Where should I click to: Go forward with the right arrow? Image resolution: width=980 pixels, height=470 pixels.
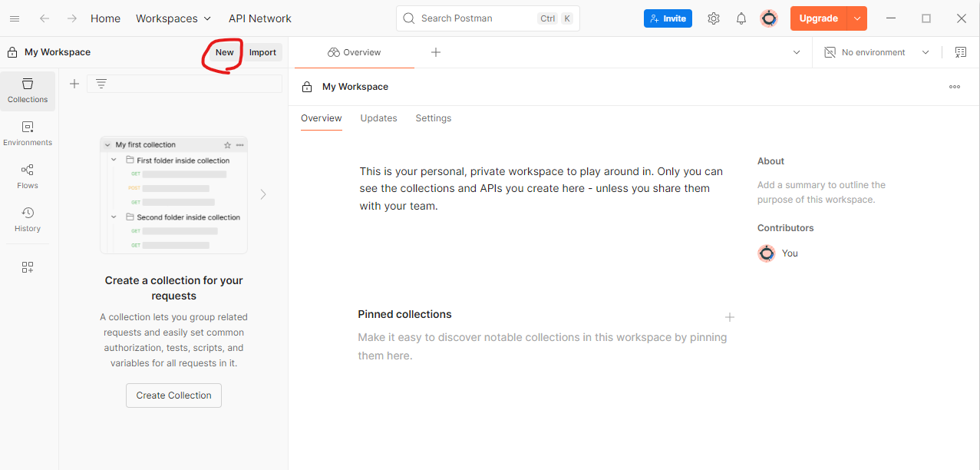(x=72, y=18)
